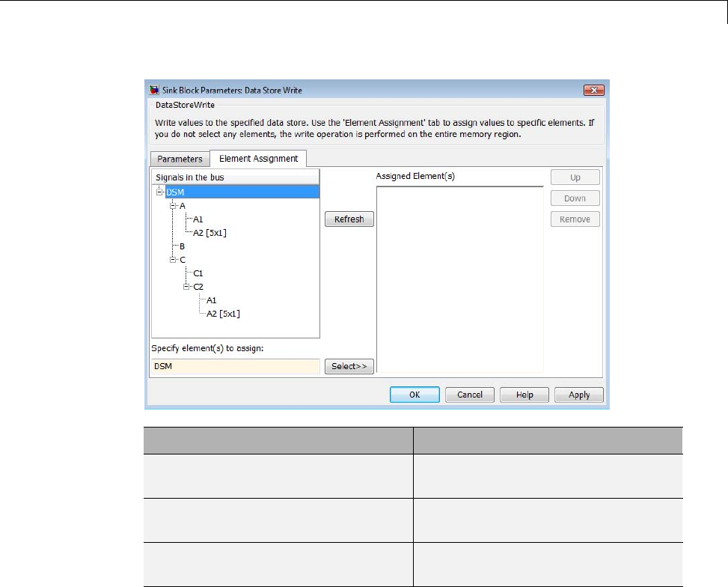Focus the Specify element(s) to assign field
Screen dimensions: 728x587
tap(236, 366)
